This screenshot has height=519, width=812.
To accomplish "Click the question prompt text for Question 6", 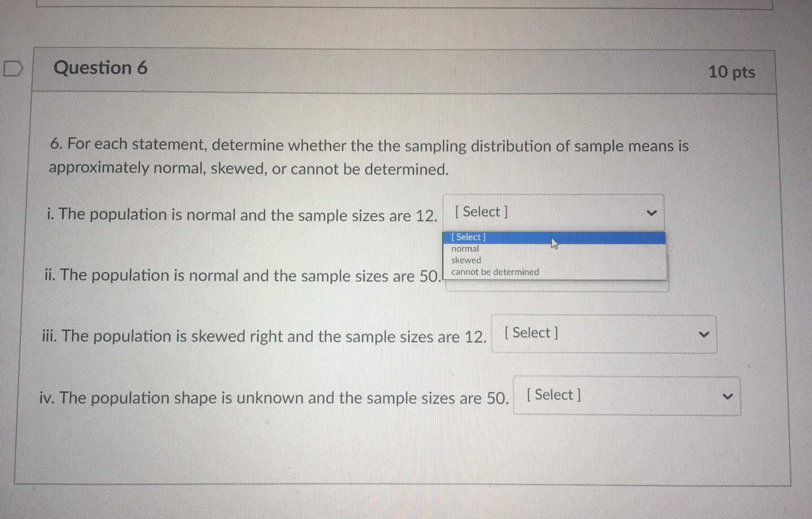I will click(367, 156).
